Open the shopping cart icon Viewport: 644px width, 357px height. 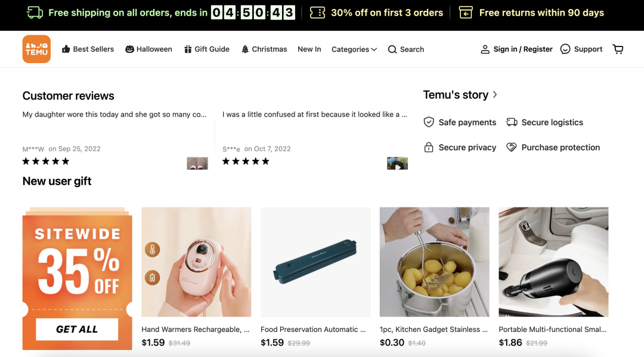(618, 49)
